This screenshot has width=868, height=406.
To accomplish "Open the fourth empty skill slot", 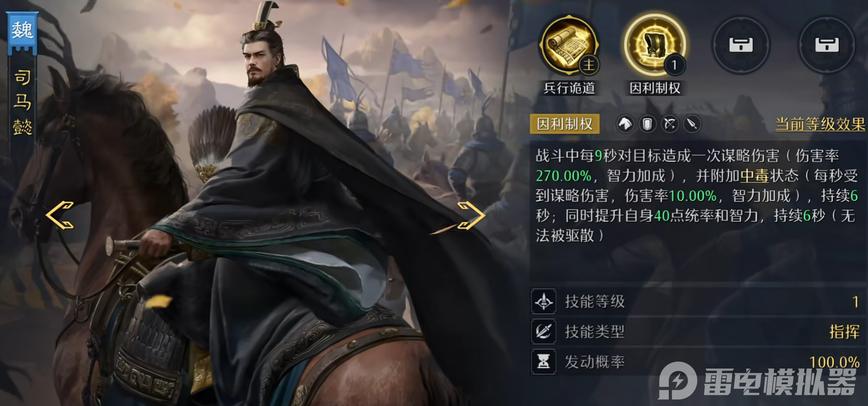I will tap(827, 46).
